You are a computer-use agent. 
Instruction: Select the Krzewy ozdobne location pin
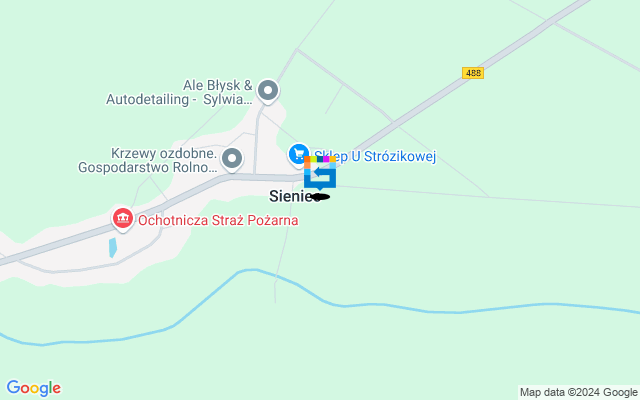click(232, 159)
